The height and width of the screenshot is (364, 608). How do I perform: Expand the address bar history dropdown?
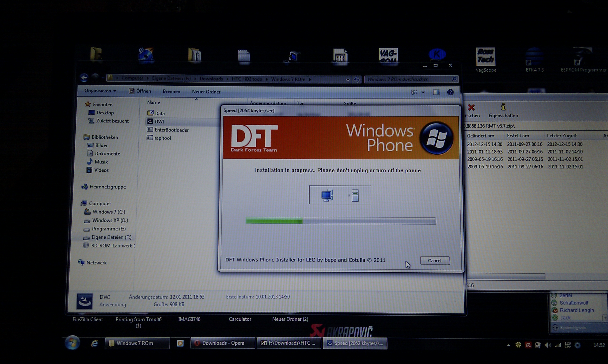pos(348,80)
